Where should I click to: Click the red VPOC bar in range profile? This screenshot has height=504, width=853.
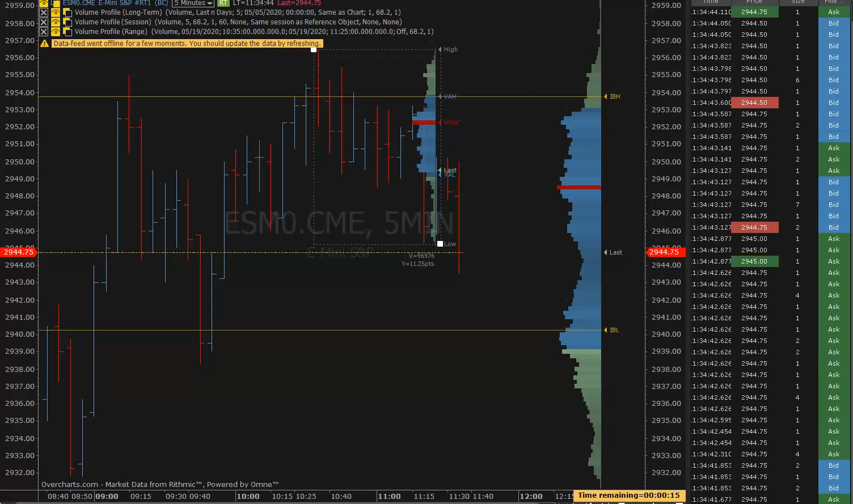pos(424,122)
